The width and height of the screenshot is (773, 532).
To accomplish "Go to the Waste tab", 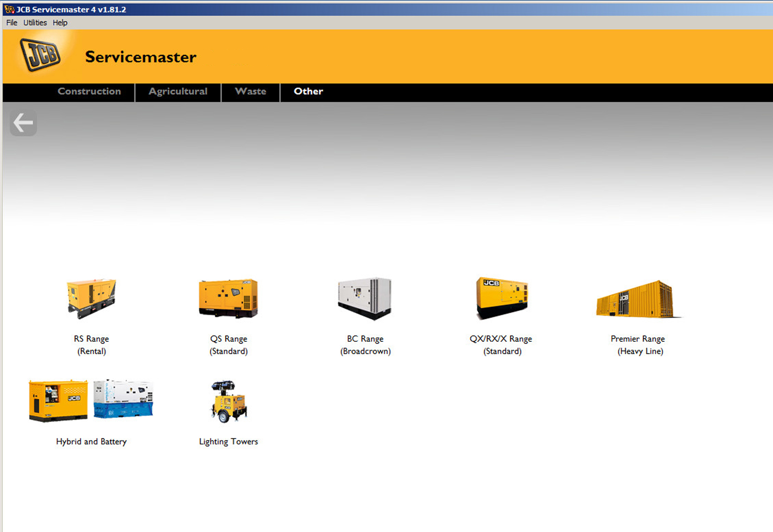I will [x=250, y=92].
